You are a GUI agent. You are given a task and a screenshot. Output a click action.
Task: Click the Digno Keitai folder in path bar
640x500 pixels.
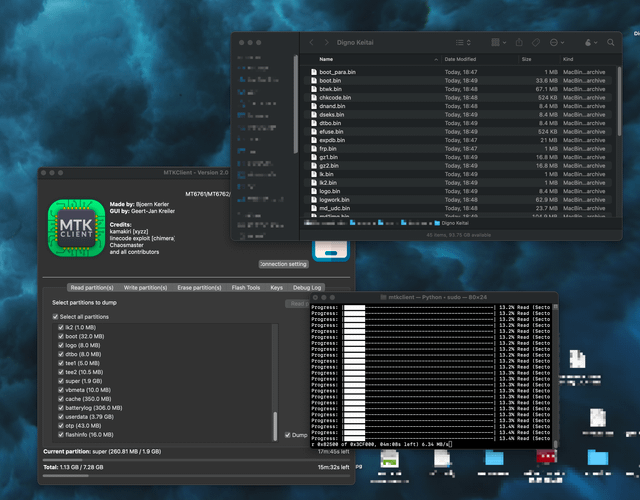tap(452, 223)
